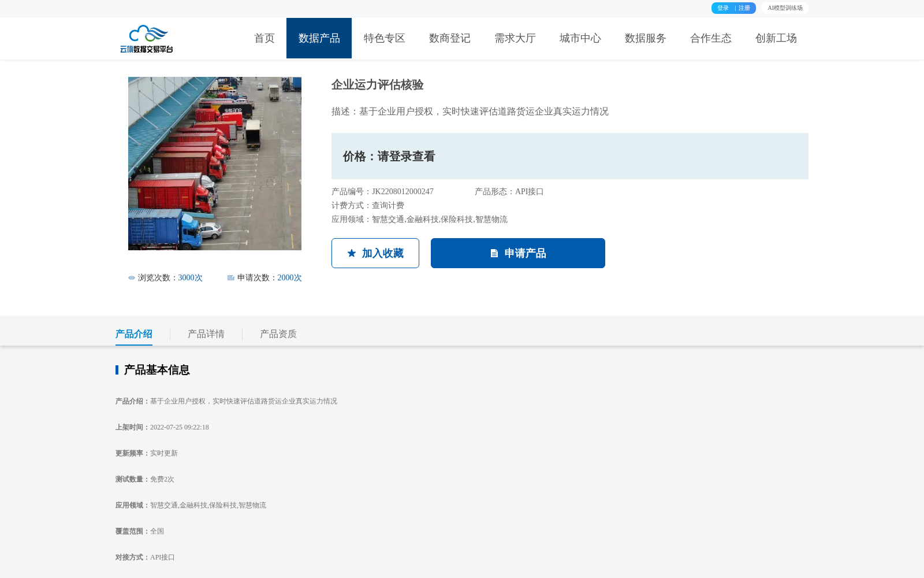Click the form icon beside 申请次数
The height and width of the screenshot is (578, 924).
coord(231,278)
